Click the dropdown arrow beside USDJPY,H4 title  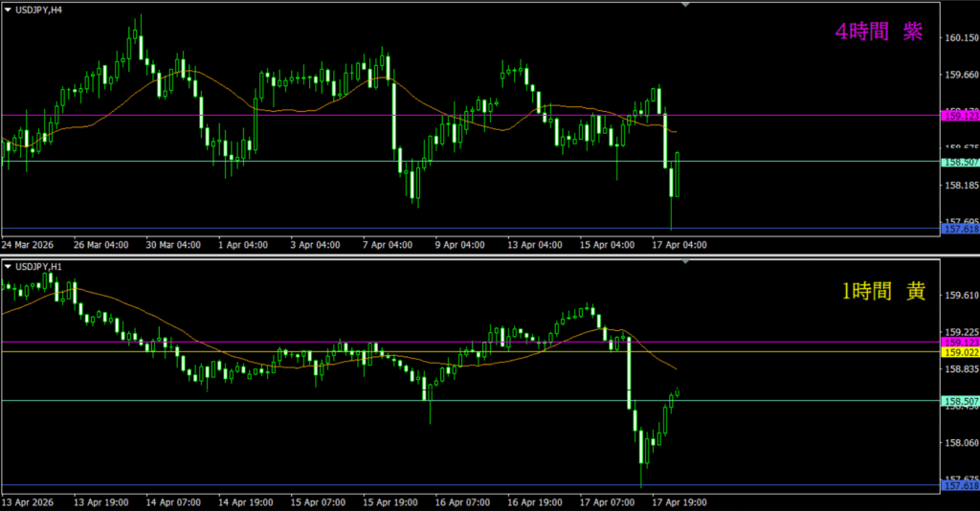[x=9, y=10]
